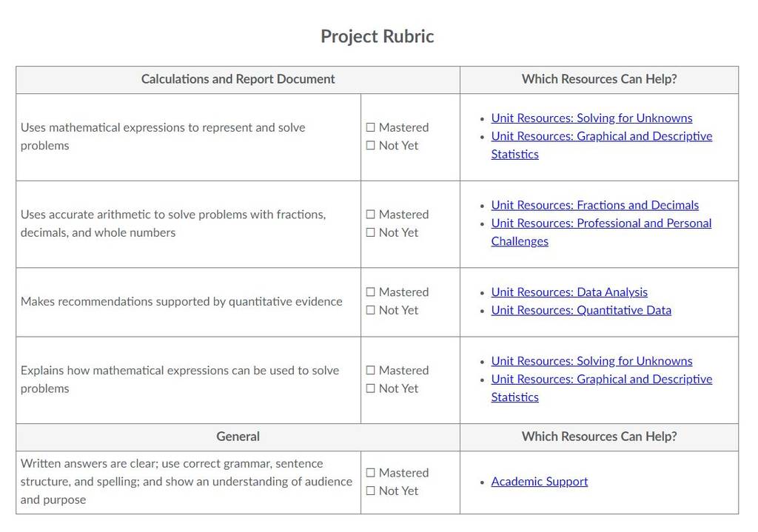
Task: Open first Graphical and Descriptive Statistics link
Action: pos(602,146)
